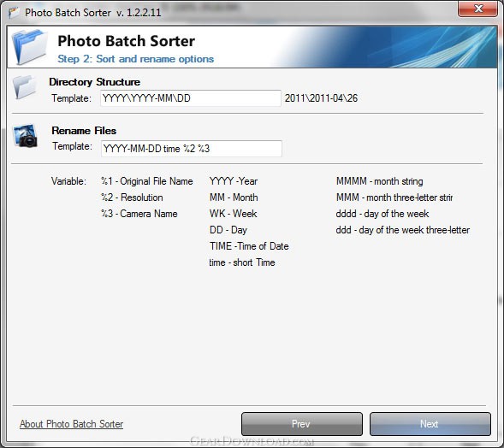Click the '%2 - Resolution' variable text

132,197
